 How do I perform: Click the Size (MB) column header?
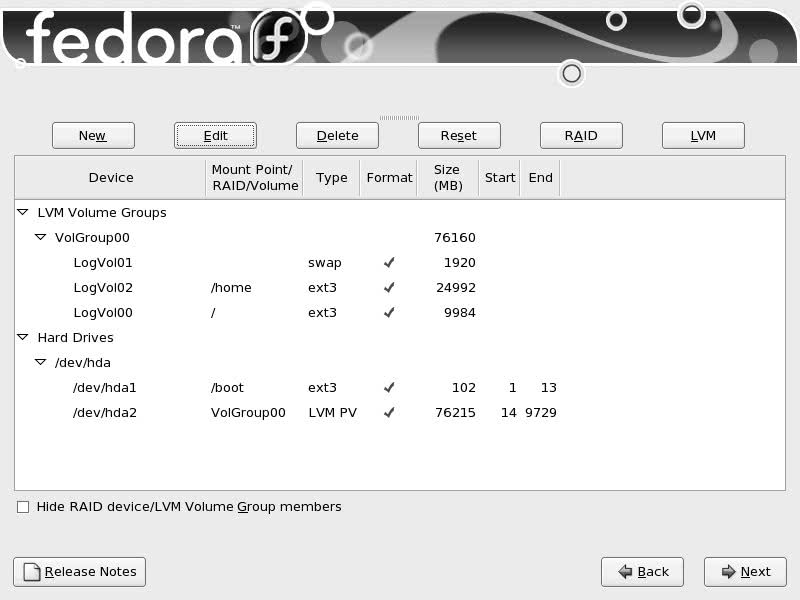coord(448,178)
